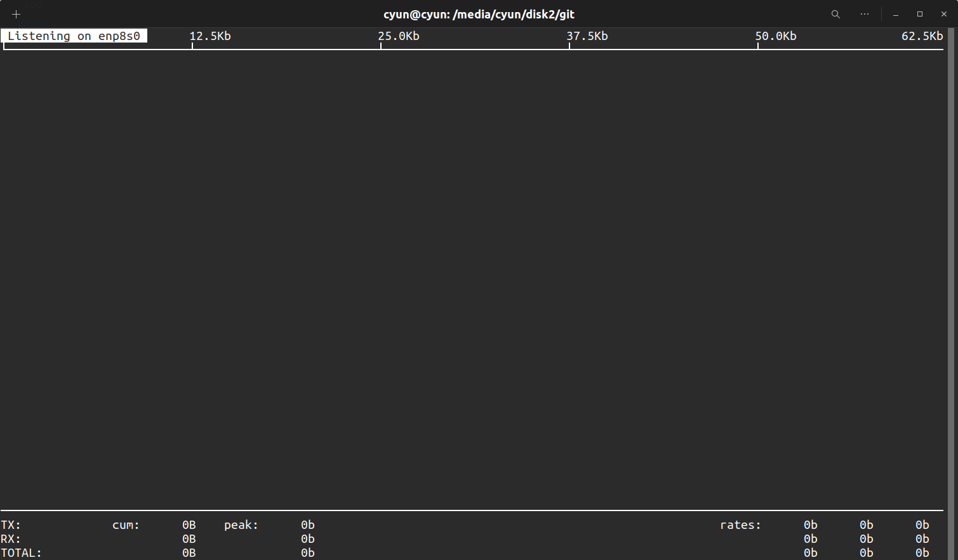The image size is (958, 560).
Task: Open terminal search with magnifier icon
Action: tap(835, 14)
